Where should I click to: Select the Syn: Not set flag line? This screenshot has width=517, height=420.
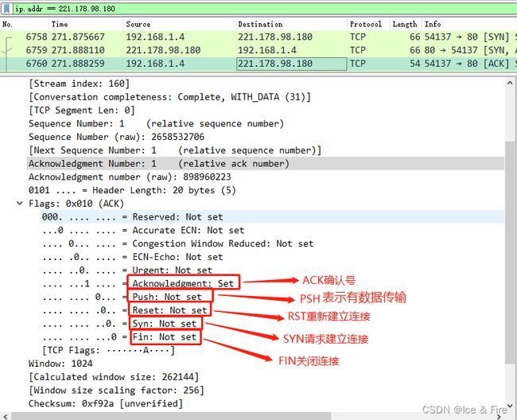(119, 324)
